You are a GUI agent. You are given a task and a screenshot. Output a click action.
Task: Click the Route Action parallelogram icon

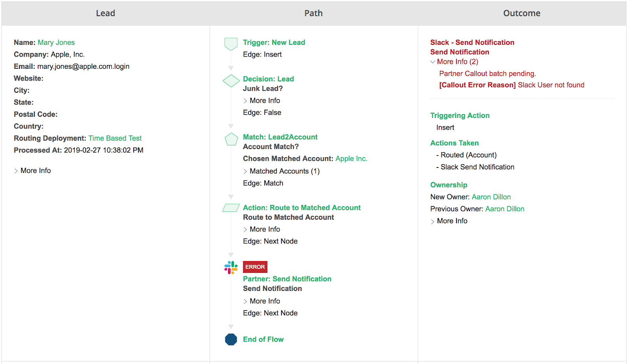(231, 208)
